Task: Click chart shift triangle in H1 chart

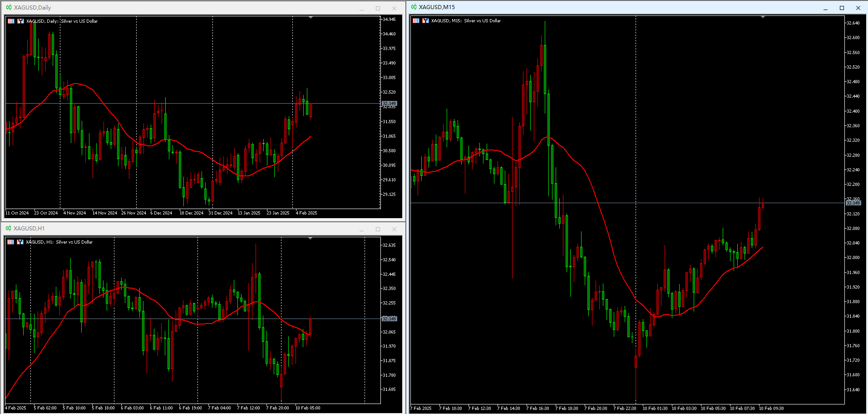Action: [x=311, y=238]
